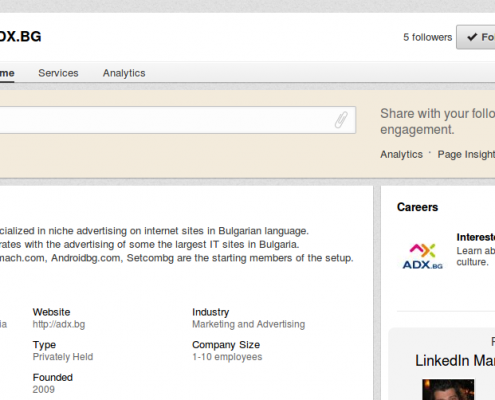Click the Following checkmark button
The width and height of the screenshot is (495, 400).
[x=476, y=37]
